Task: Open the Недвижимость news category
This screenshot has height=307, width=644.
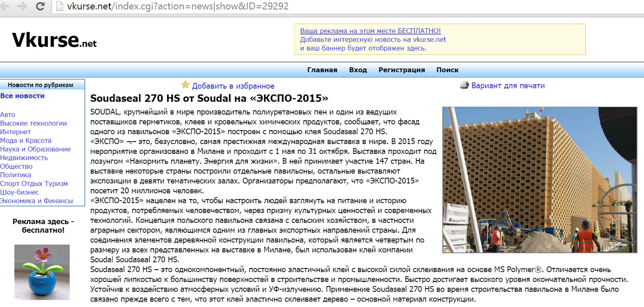Action: [x=24, y=158]
